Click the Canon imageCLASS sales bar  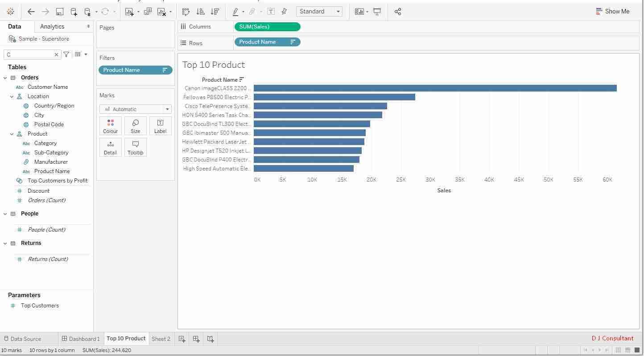[435, 88]
